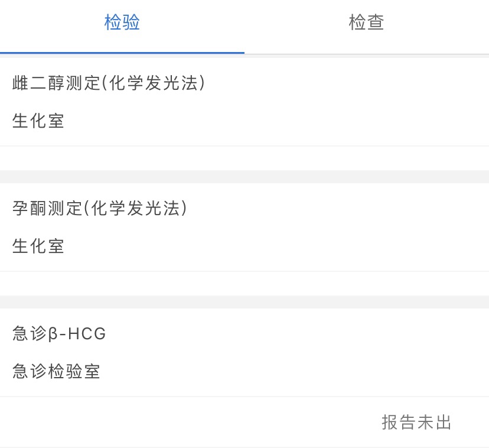Image resolution: width=489 pixels, height=448 pixels.
Task: Open the 雌二醇测定(化学发光法) test entry
Action: click(x=109, y=84)
